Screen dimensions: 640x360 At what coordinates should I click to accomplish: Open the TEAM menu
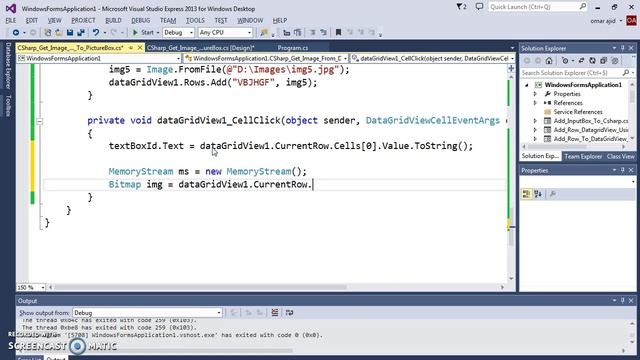coord(168,20)
